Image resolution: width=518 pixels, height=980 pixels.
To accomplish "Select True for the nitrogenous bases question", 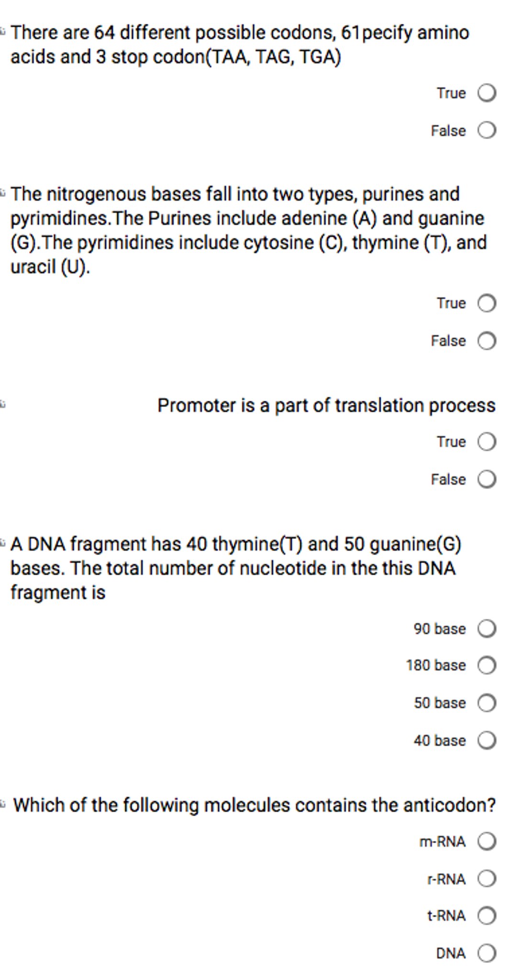I will point(487,303).
